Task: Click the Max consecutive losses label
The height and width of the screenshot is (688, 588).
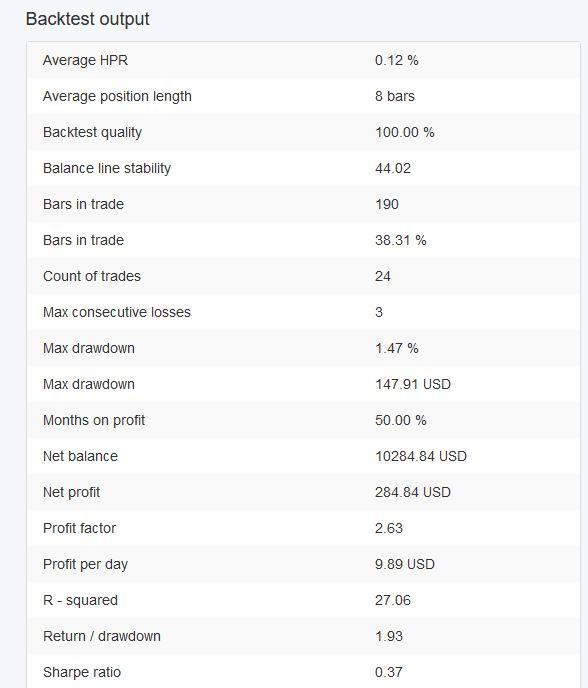Action: coord(117,312)
